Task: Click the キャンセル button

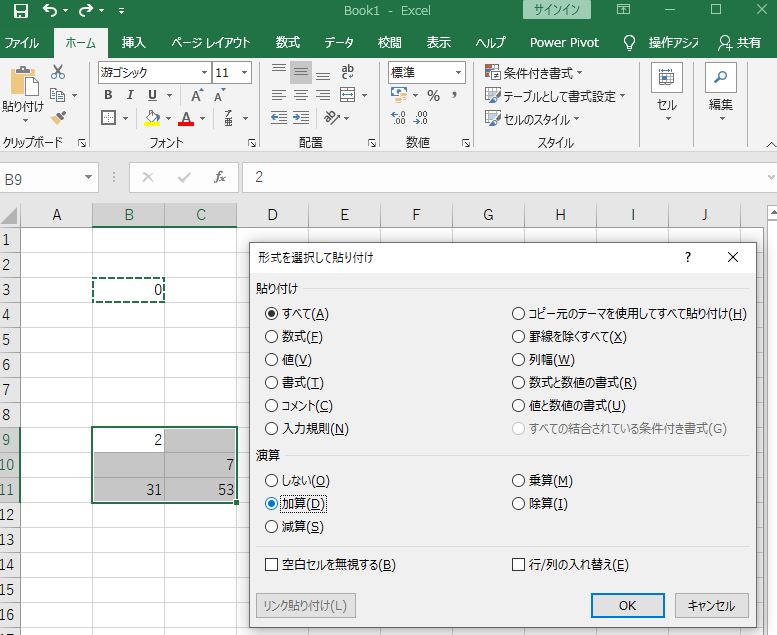Action: point(711,605)
